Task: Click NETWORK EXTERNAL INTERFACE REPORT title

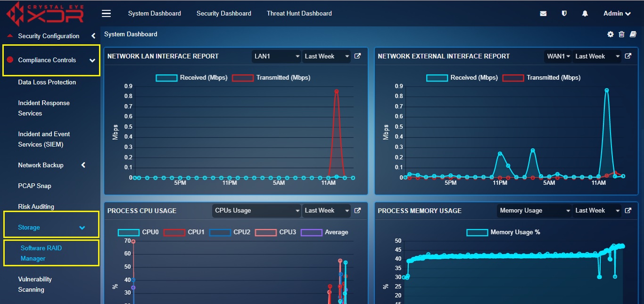Action: pos(444,56)
